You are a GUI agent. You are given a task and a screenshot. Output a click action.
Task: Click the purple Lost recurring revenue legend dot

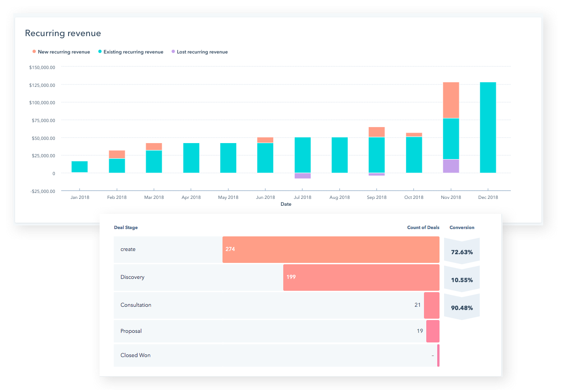(173, 52)
